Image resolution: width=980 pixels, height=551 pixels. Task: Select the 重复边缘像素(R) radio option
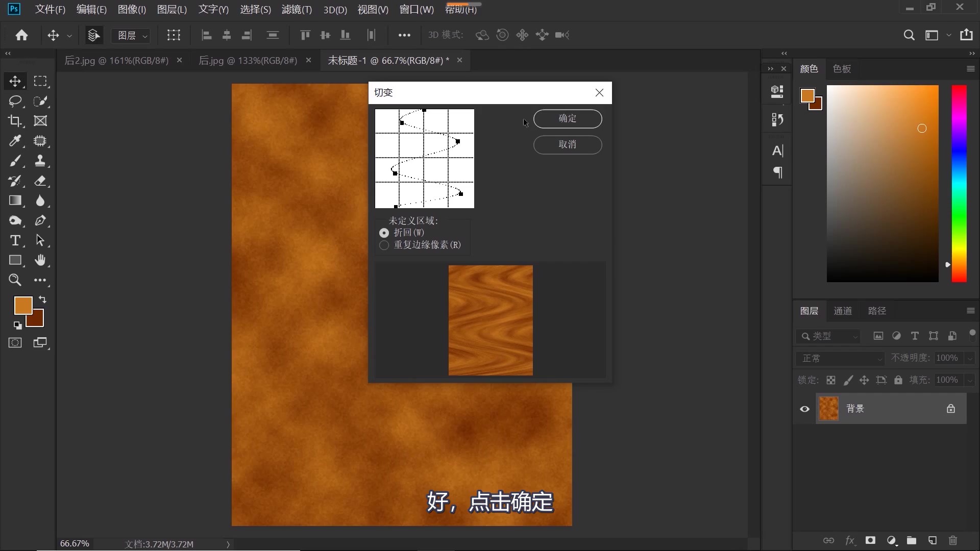(x=384, y=245)
